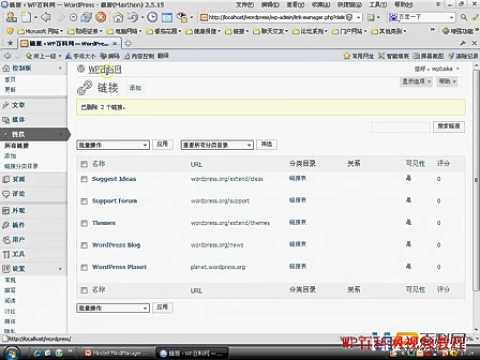Click the New page icon in toolbar
Screen dimensions: 480x360
click(x=26, y=17)
